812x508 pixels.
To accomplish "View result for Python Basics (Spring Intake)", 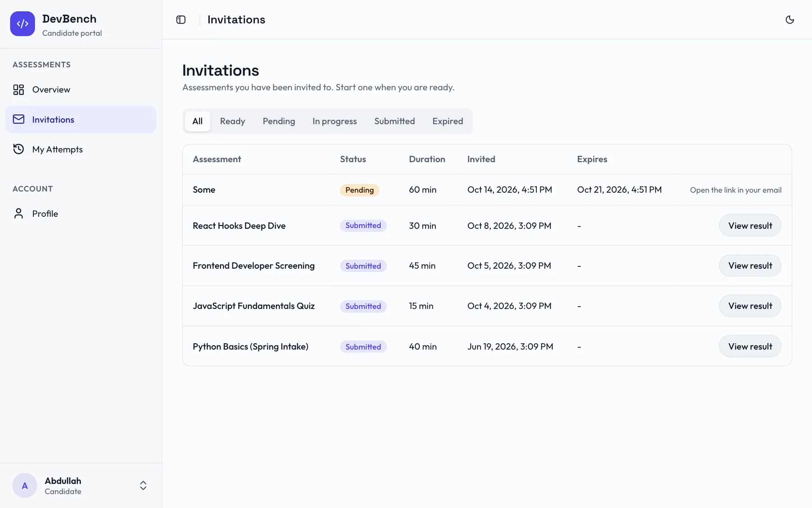I will (750, 346).
